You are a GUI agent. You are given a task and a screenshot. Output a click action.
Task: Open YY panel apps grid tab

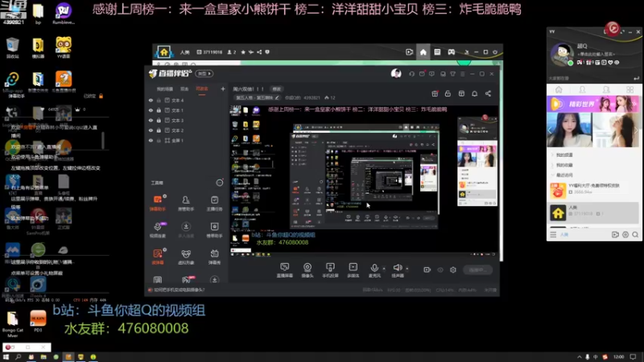point(630,89)
